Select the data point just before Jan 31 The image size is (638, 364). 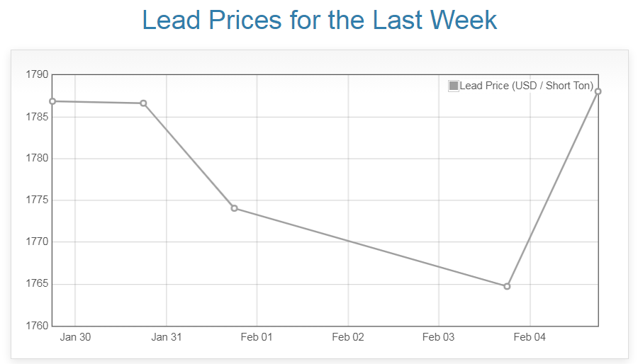pyautogui.click(x=143, y=103)
